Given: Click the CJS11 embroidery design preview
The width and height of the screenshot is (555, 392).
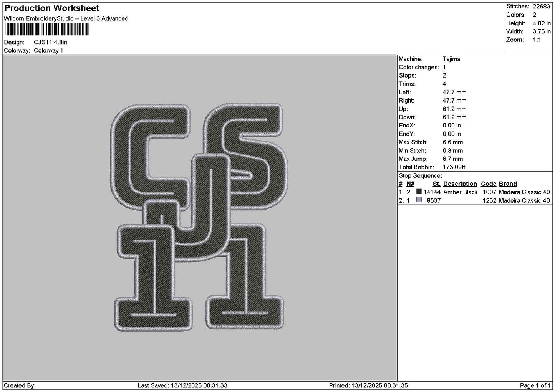Looking at the screenshot, I should (x=199, y=217).
